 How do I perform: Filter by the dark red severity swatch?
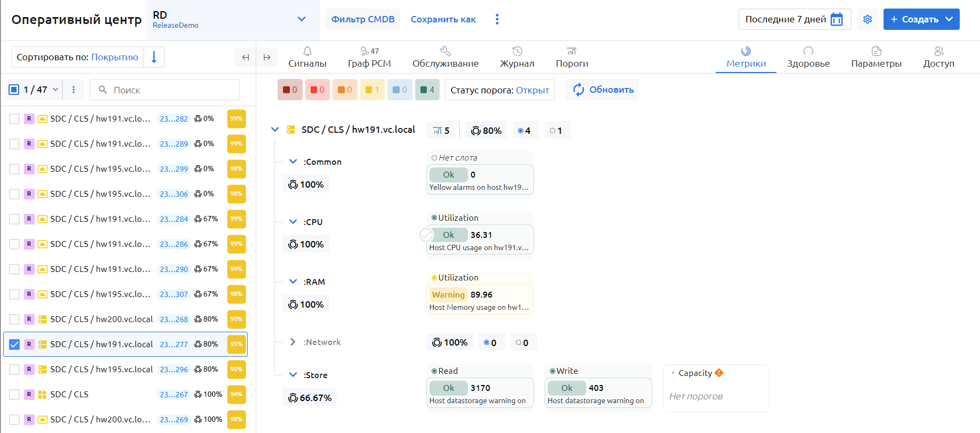[x=289, y=90]
